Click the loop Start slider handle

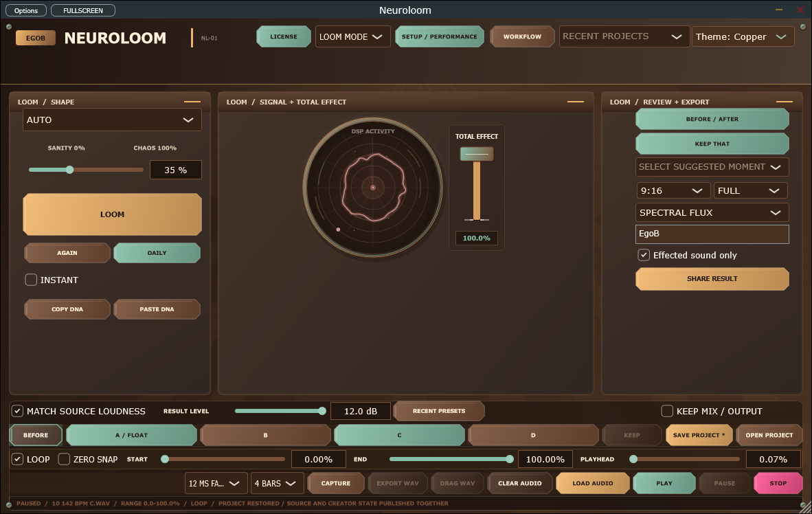[x=165, y=459]
